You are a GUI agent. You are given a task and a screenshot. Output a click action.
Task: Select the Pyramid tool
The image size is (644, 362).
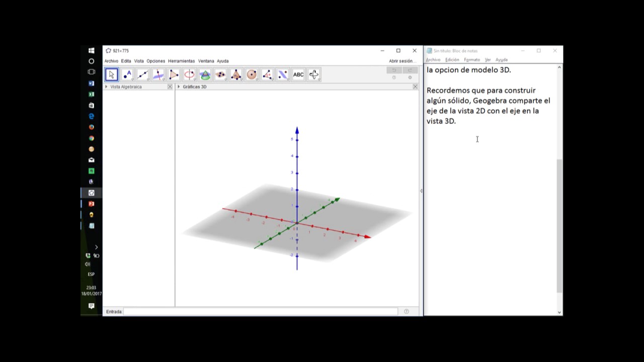[236, 75]
